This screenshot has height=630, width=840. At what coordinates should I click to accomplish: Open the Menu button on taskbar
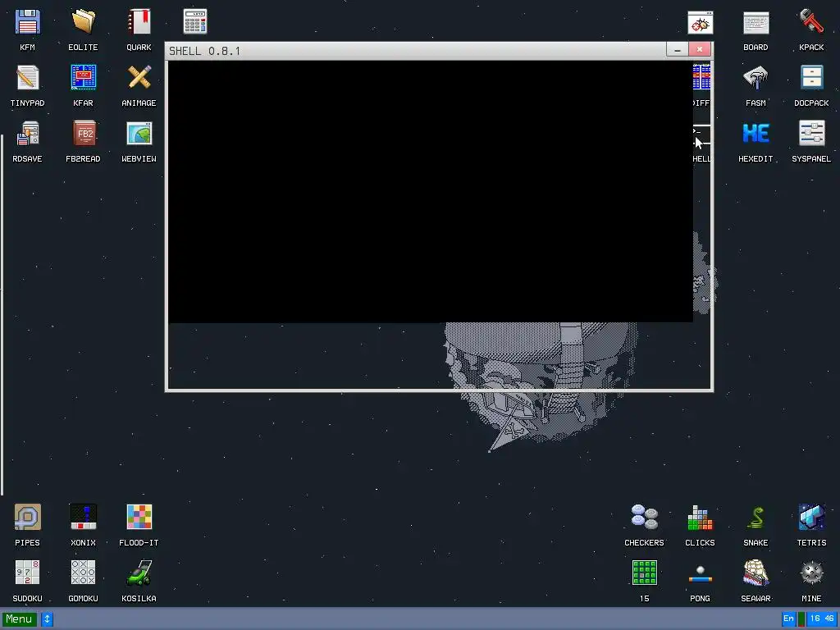[x=20, y=619]
